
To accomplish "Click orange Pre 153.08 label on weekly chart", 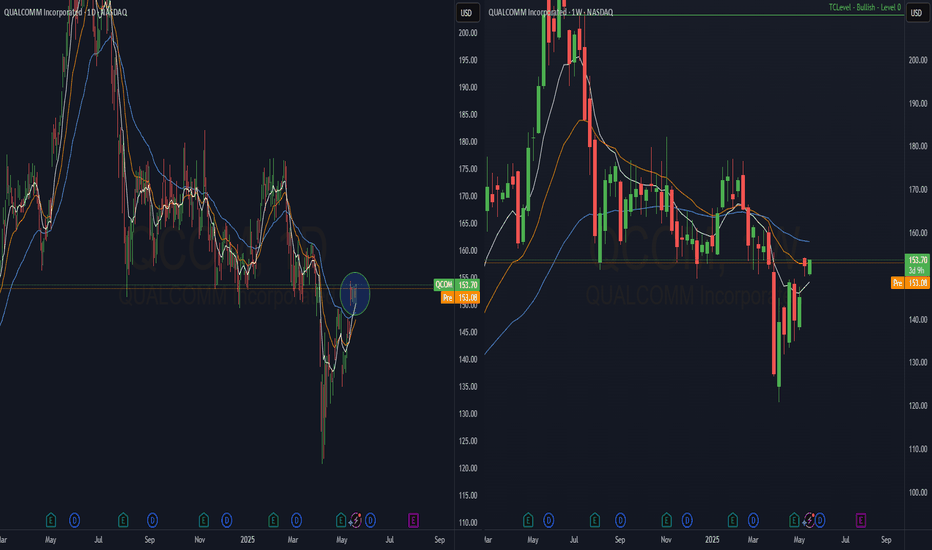I will coord(910,283).
